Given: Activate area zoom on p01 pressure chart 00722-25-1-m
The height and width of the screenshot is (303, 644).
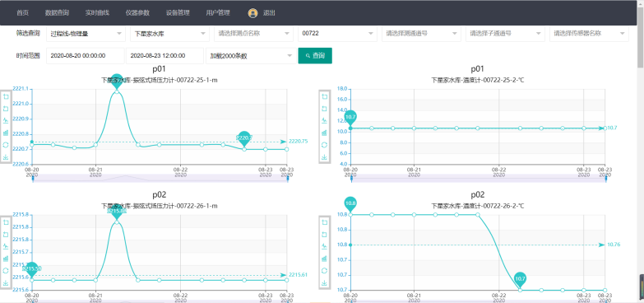Looking at the screenshot, I should tap(6, 97).
